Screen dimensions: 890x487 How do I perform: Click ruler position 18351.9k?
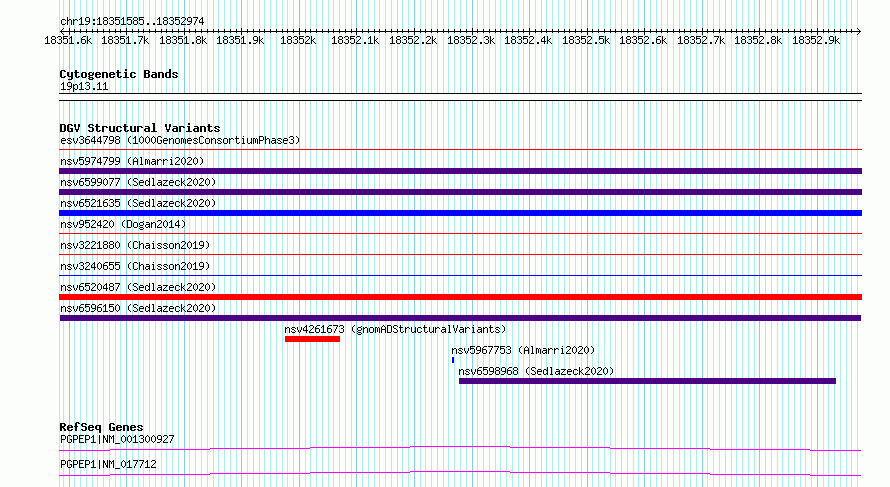[240, 40]
